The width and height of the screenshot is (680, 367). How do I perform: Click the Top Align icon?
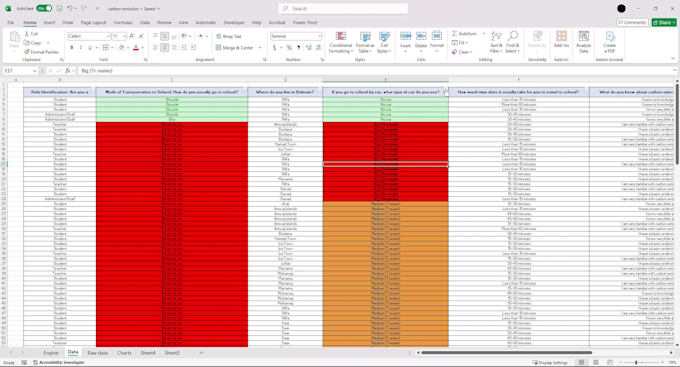pos(155,36)
